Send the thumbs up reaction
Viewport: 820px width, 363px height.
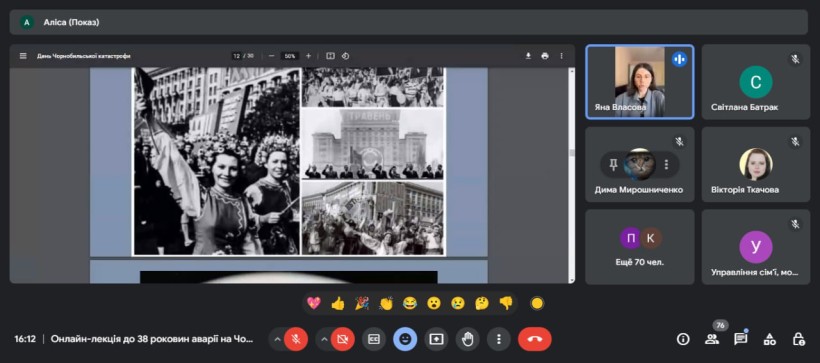click(x=338, y=303)
